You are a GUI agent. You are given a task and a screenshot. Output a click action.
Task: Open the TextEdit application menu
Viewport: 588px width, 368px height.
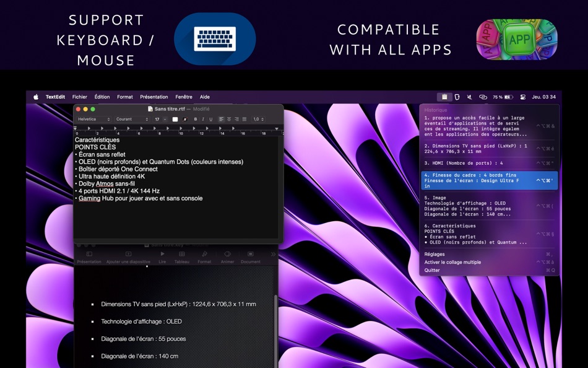55,97
